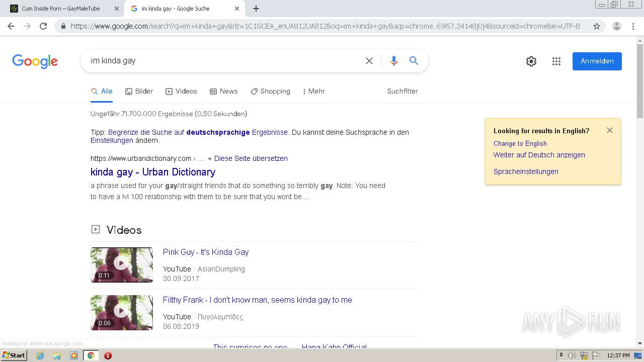Open Google settings gear icon
The width and height of the screenshot is (644, 362).
pyautogui.click(x=531, y=61)
